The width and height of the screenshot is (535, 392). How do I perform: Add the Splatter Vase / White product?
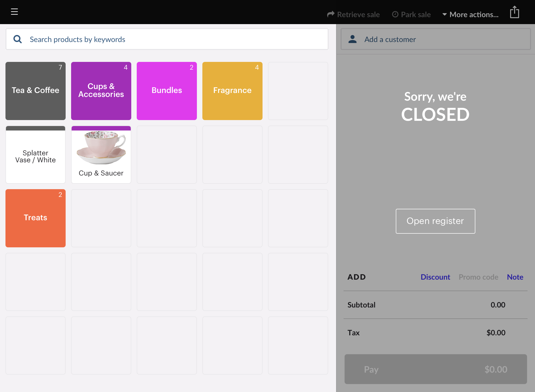coord(36,156)
